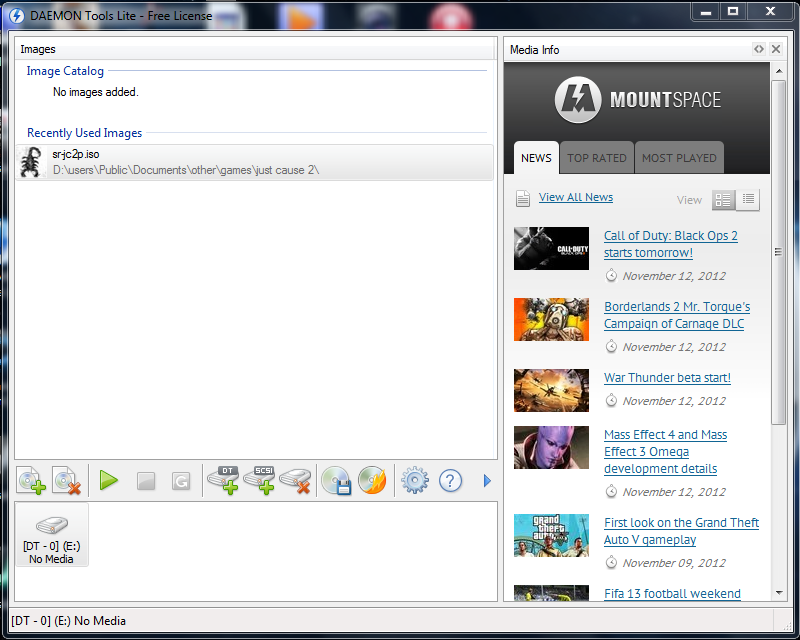The image size is (800, 640).
Task: Select the [DT - 0] (E:) virtual drive
Action: [x=52, y=534]
